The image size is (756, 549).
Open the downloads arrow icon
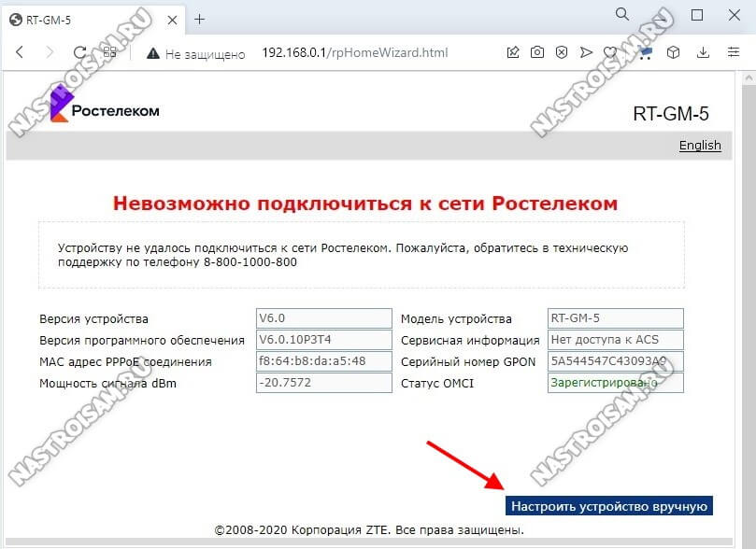coord(704,53)
